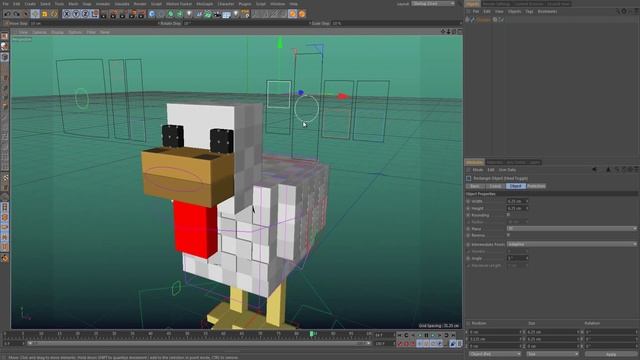
Task: Open the Size mode dropdown
Action: [x=552, y=354]
